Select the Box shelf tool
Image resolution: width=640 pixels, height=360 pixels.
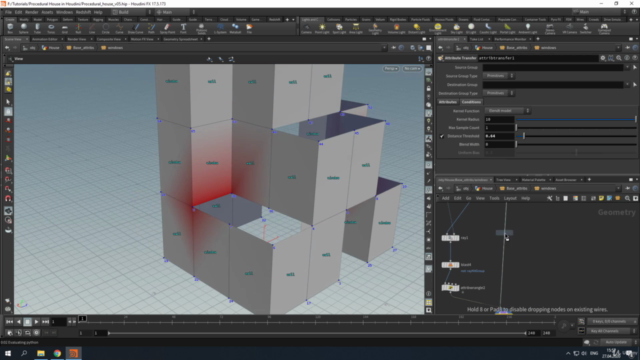pyautogui.click(x=10, y=28)
